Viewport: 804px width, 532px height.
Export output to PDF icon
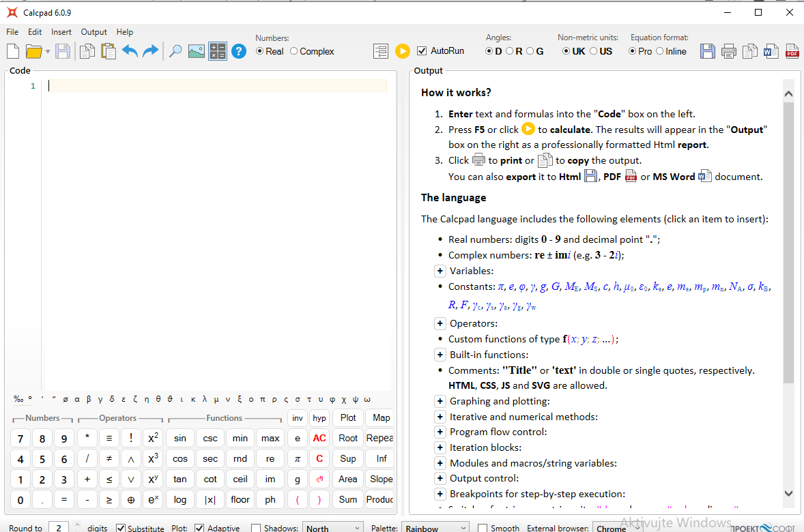click(792, 51)
